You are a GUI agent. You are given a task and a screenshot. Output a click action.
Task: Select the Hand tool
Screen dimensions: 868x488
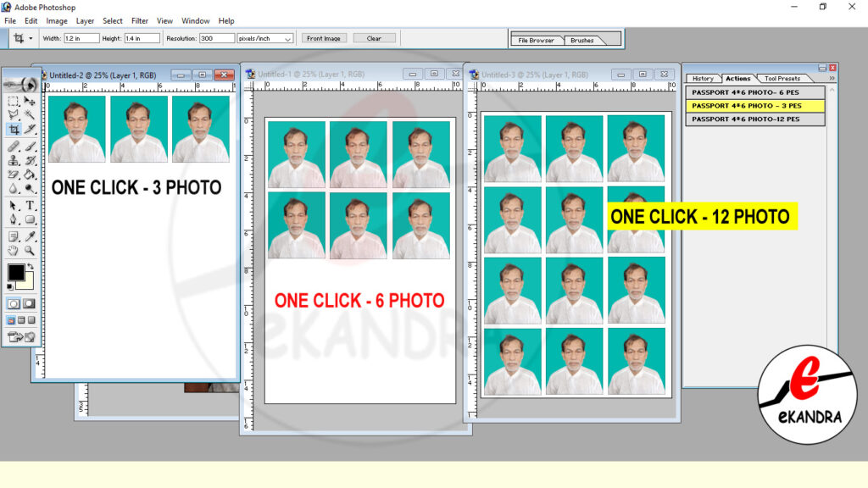coord(14,251)
